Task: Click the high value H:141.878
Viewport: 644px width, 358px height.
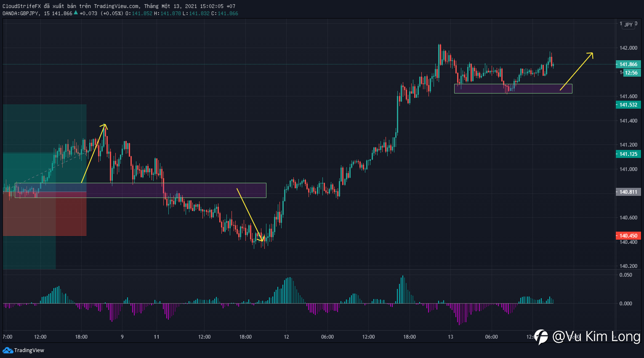Action: [x=168, y=13]
